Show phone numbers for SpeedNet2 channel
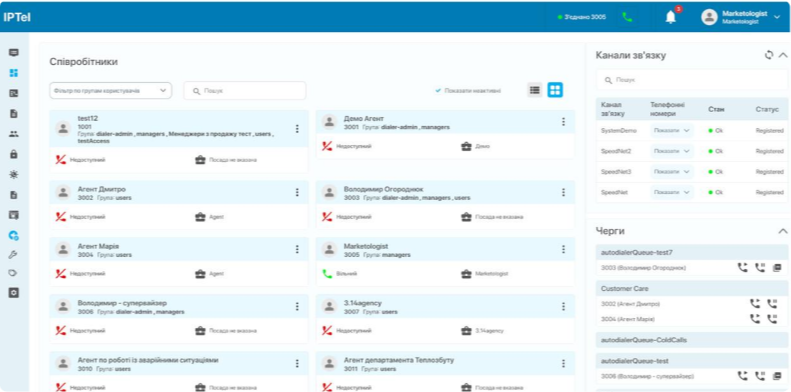Viewport: 791px width, 392px height. (x=672, y=151)
